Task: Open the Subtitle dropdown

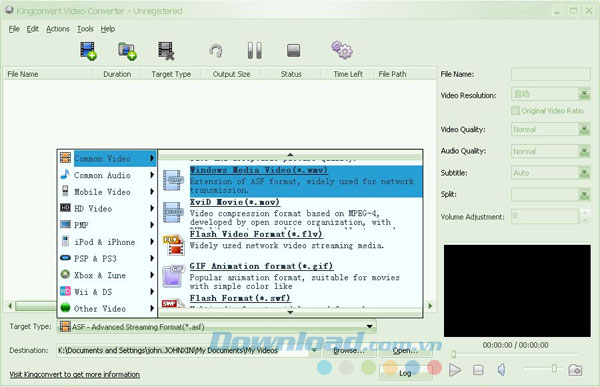Action: [x=584, y=173]
